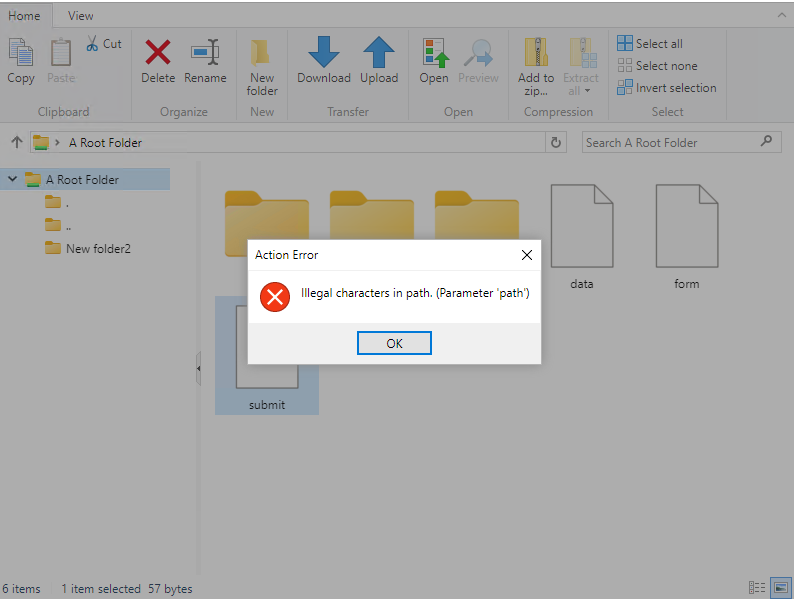Screen dimensions: 794x599
Task: Click the Download arrow icon
Action: [x=324, y=52]
